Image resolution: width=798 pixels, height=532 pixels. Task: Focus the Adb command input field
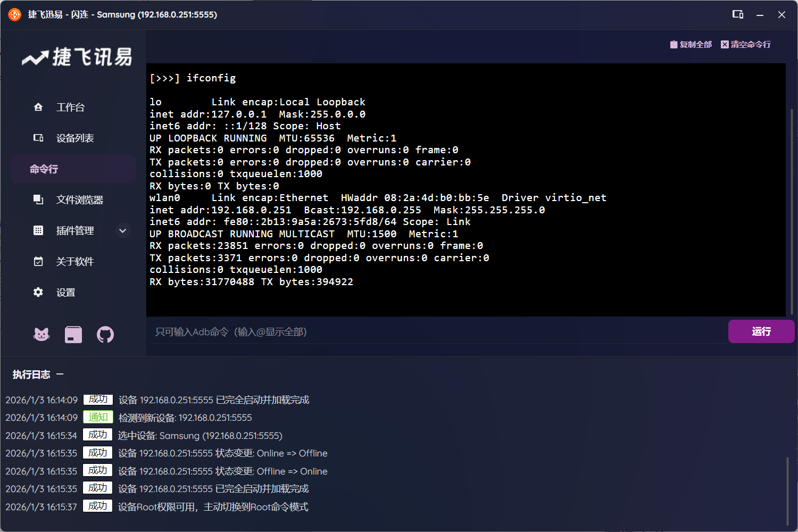coord(436,332)
